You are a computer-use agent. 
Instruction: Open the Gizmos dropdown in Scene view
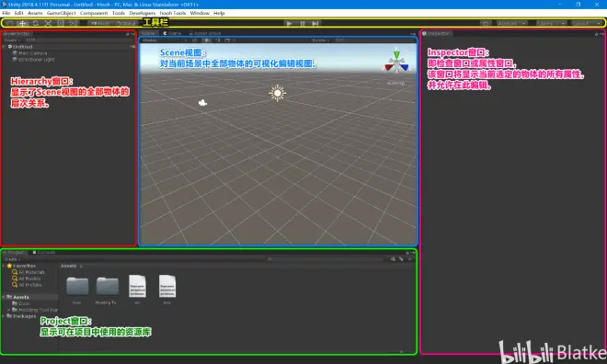tap(321, 40)
